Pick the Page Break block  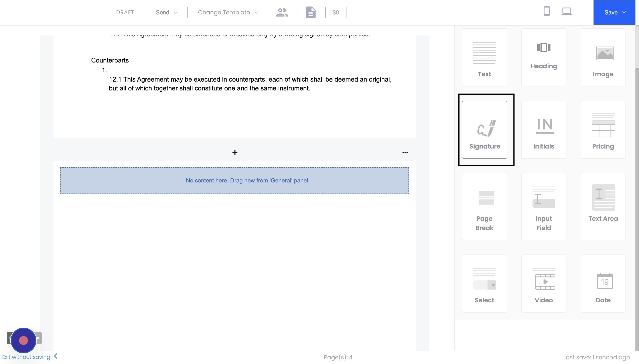(484, 207)
